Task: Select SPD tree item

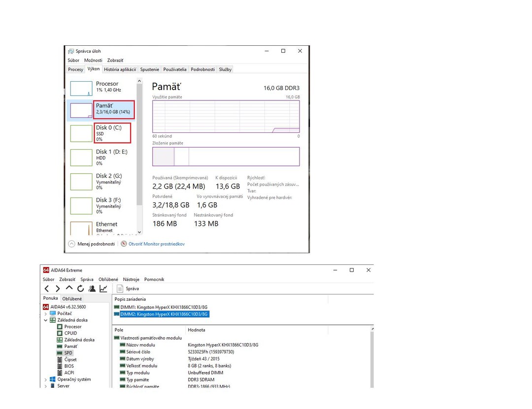Action: coord(65,353)
